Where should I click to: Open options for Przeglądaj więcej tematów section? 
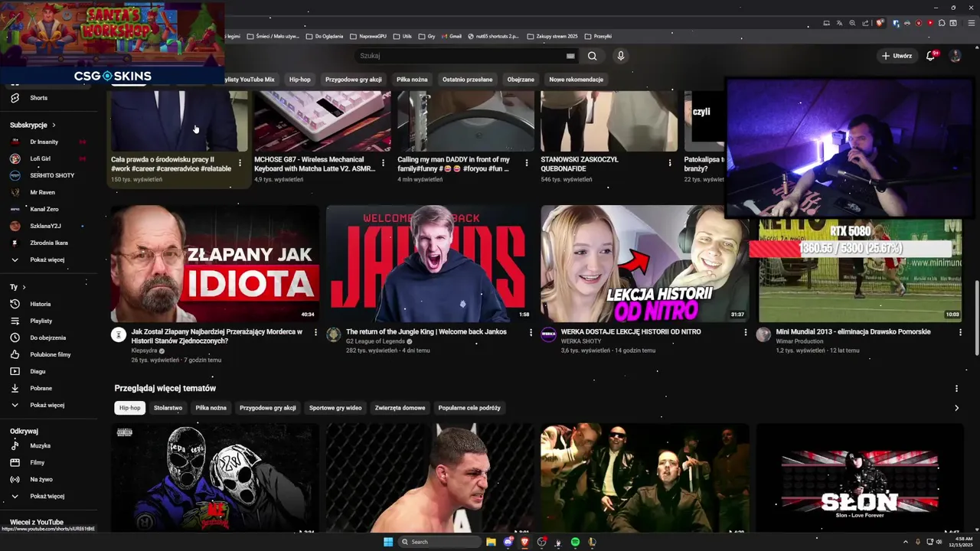(956, 389)
